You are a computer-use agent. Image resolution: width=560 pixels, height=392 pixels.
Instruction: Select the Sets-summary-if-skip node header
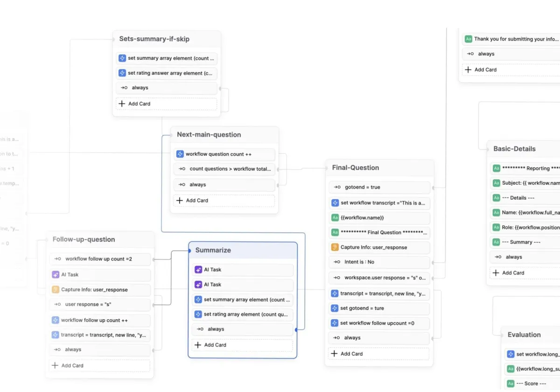click(x=154, y=39)
